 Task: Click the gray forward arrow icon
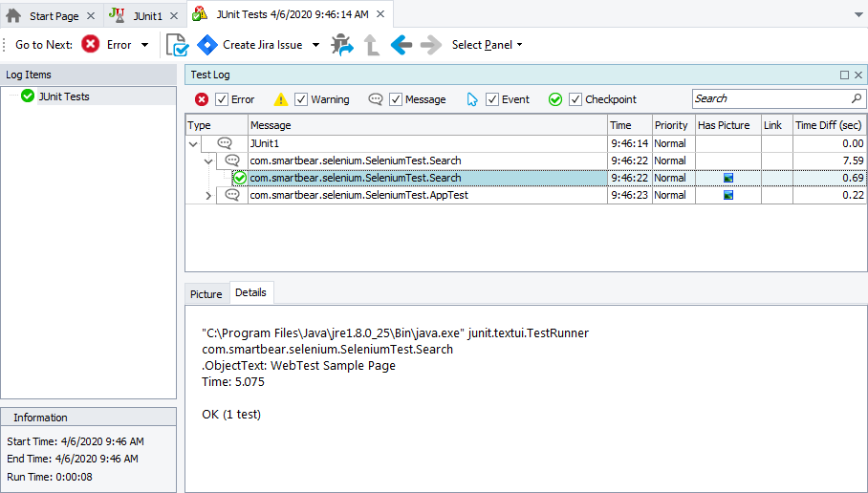(x=431, y=45)
